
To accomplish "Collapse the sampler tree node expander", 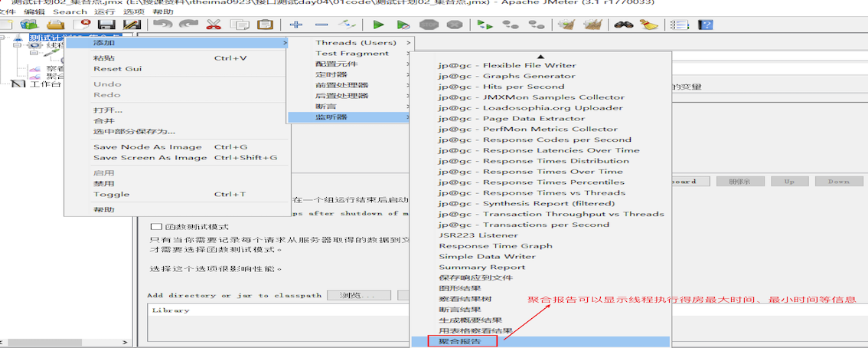I will pos(35,53).
